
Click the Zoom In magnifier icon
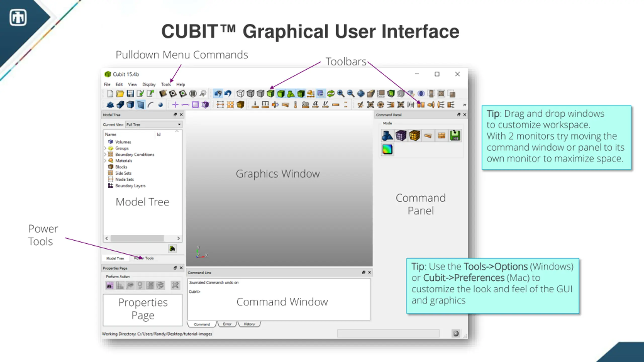(341, 94)
